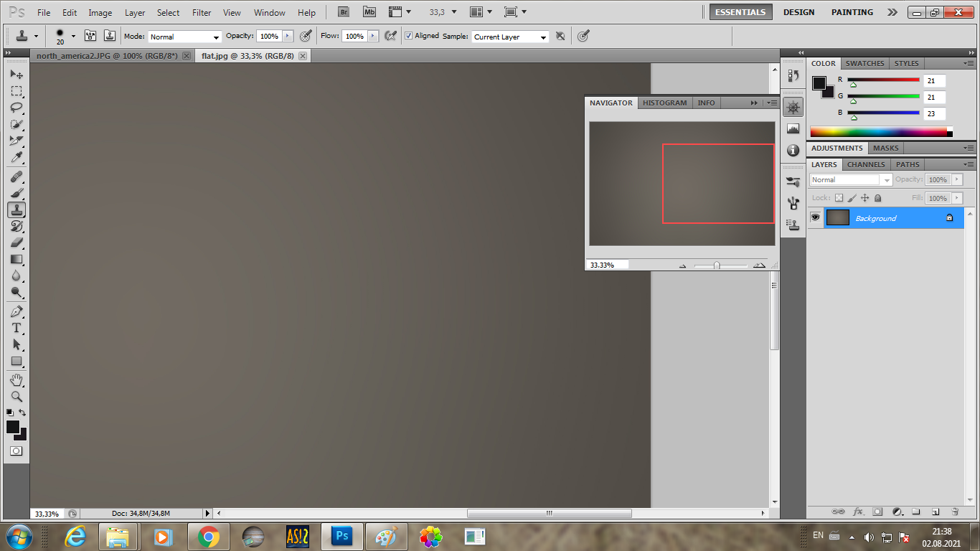Open the Histogram panel icon in dock
Image resolution: width=980 pixels, height=551 pixels.
tap(793, 128)
